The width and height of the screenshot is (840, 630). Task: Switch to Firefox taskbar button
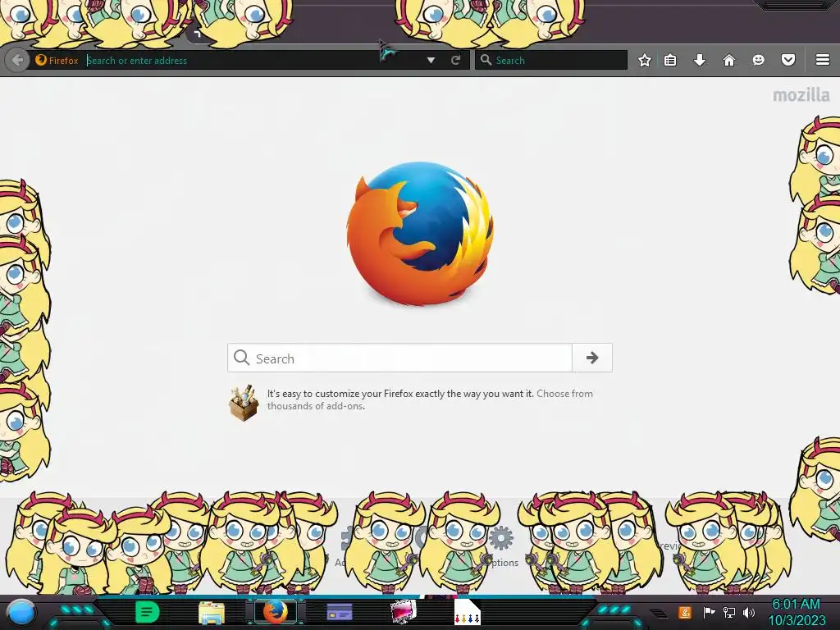[x=275, y=612]
